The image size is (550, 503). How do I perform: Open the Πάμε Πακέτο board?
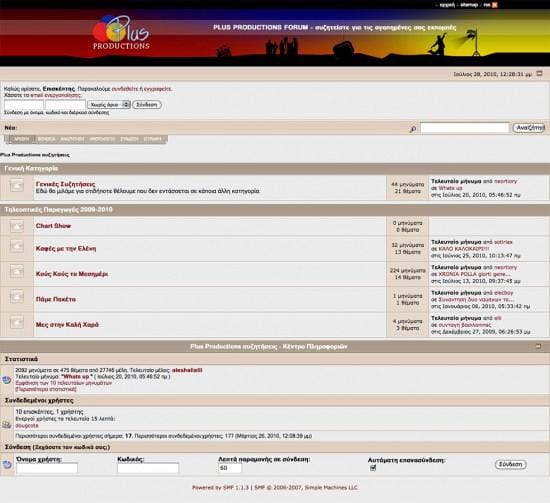(56, 299)
